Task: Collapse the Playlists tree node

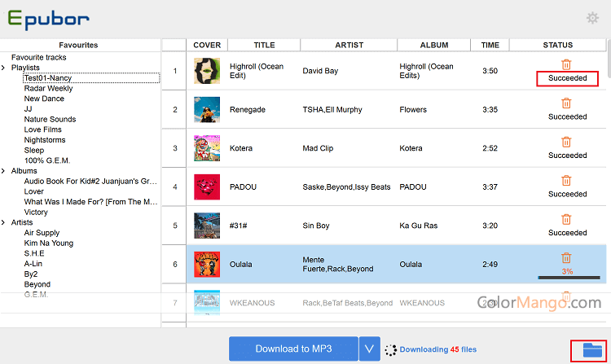Action: pyautogui.click(x=4, y=68)
